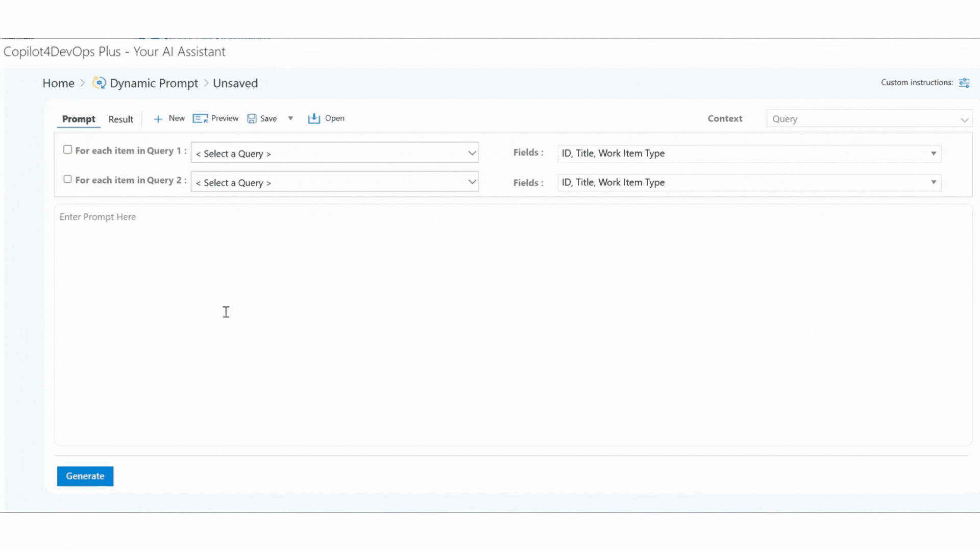
Task: Expand Save options dropdown arrow
Action: click(x=290, y=118)
